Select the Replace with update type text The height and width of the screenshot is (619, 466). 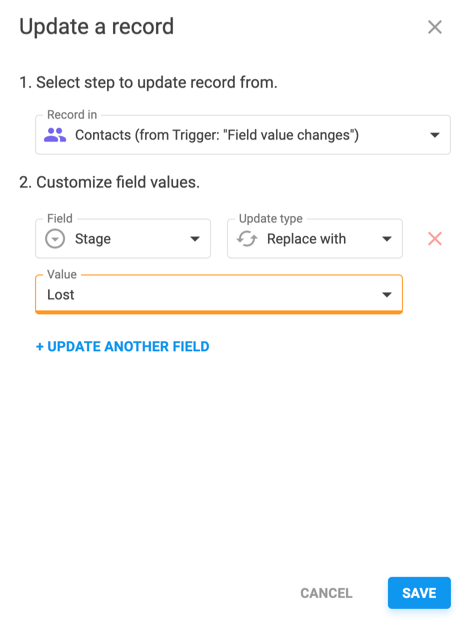click(306, 239)
